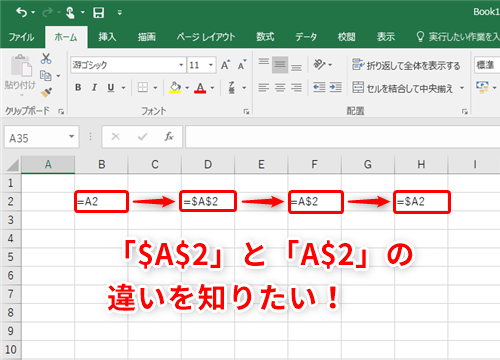
Task: Expand the font size 11 dropdown
Action: pyautogui.click(x=211, y=65)
